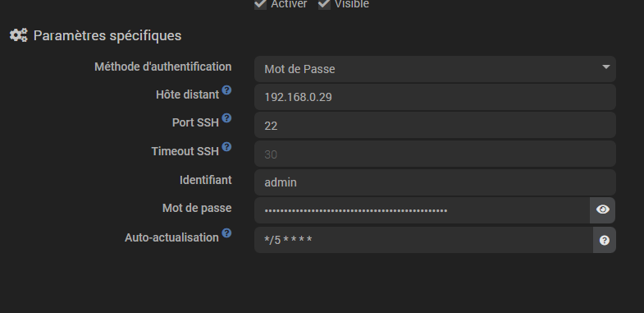Show the Port SSH help icon
This screenshot has height=313, width=644.
coord(226,118)
